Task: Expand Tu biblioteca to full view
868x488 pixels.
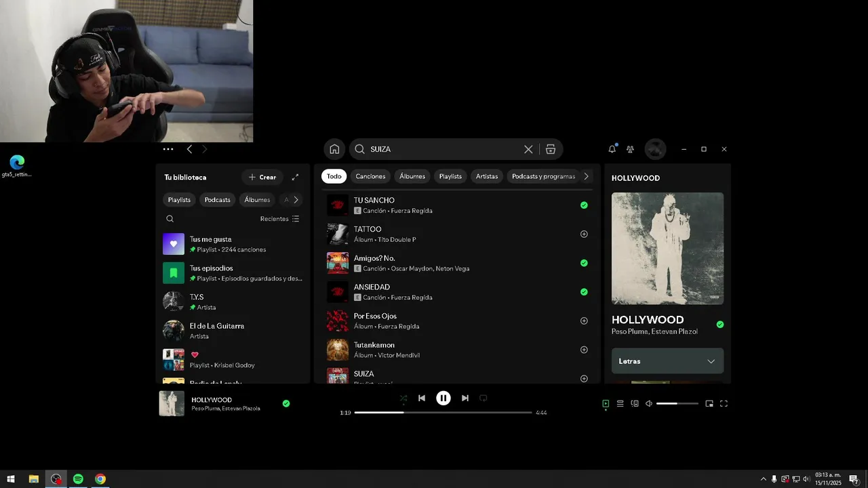Action: coord(295,177)
